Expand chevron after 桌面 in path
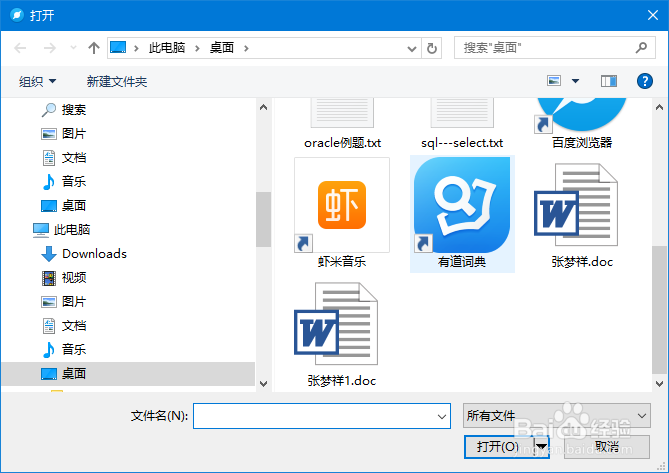 click(246, 48)
